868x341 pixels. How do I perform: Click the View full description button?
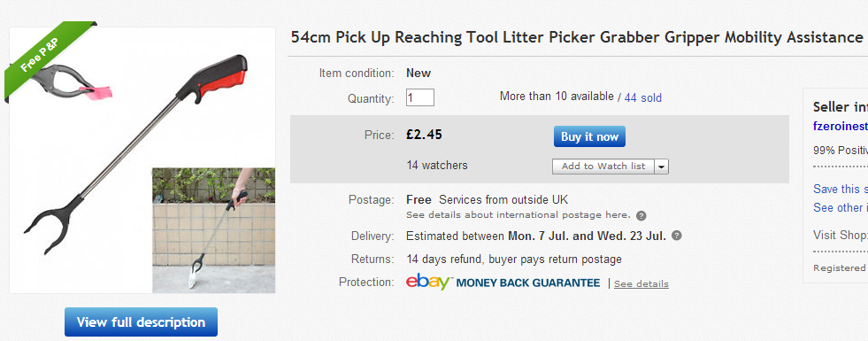coord(142,322)
